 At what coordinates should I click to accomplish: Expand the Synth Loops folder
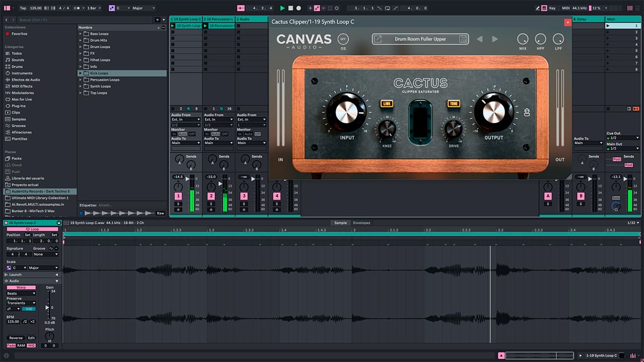click(80, 86)
